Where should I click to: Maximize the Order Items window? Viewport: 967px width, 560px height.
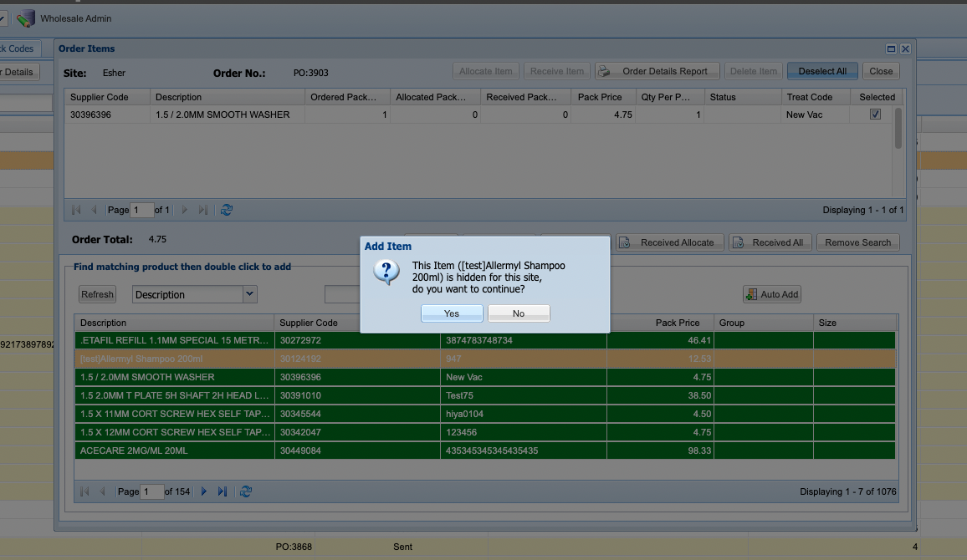click(891, 48)
